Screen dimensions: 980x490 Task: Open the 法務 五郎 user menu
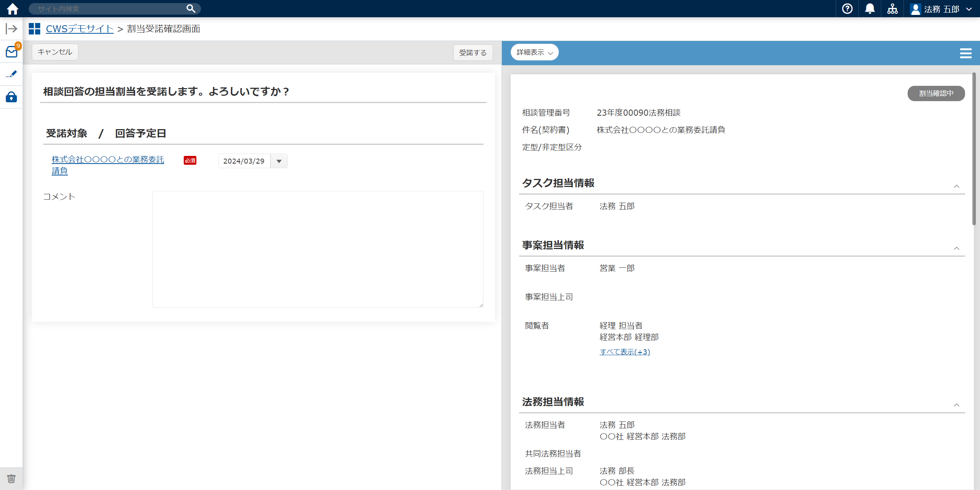coord(941,9)
